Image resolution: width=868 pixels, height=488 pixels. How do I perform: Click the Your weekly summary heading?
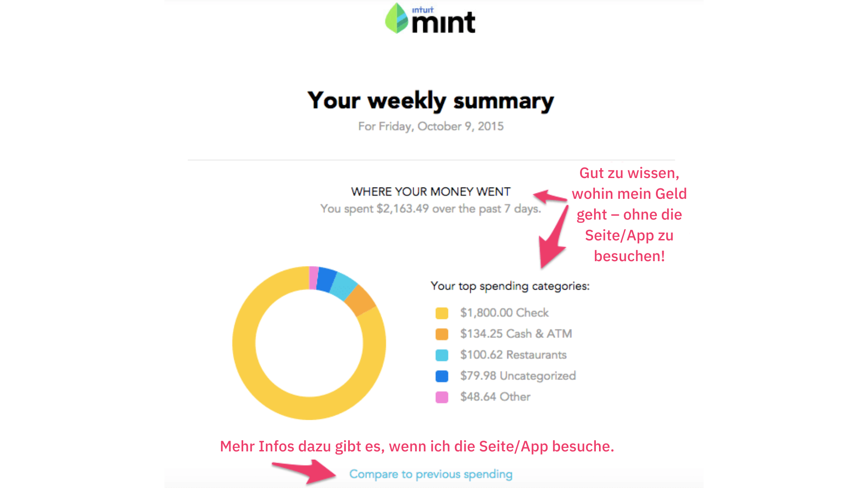430,100
